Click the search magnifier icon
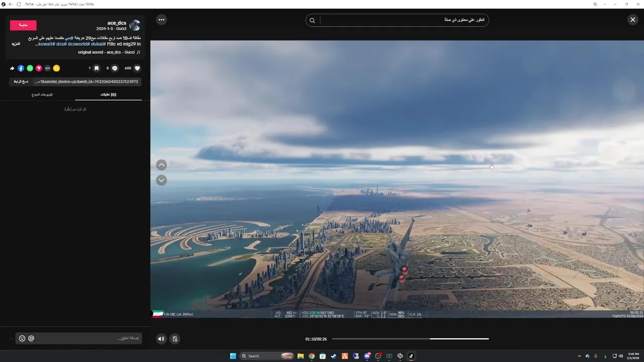The image size is (644, 362). [312, 20]
